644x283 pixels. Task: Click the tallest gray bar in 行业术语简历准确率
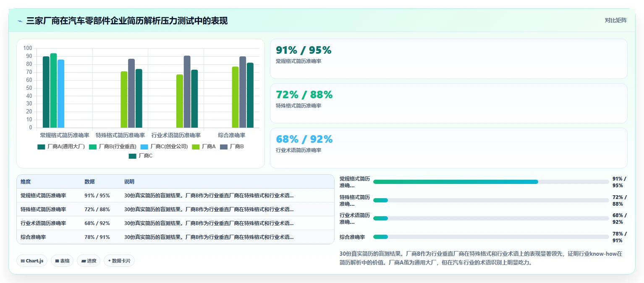click(x=187, y=92)
